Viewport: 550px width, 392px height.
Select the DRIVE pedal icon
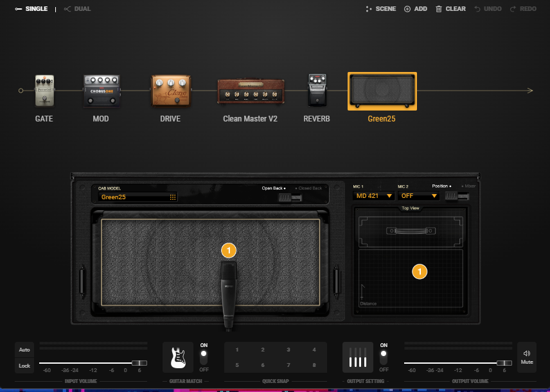click(170, 91)
